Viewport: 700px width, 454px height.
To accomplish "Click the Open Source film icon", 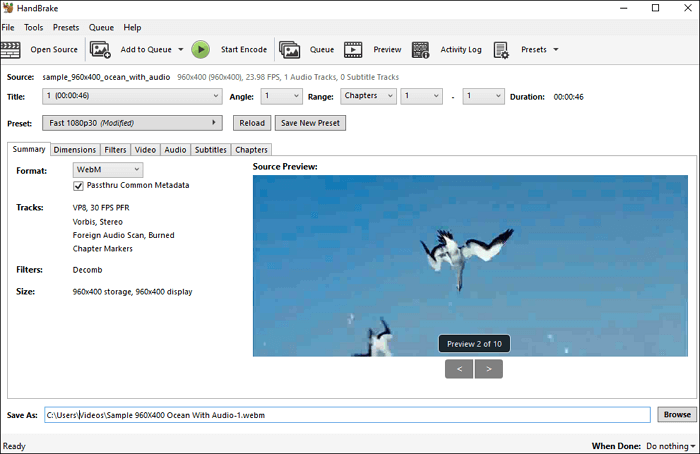I will click(11, 49).
